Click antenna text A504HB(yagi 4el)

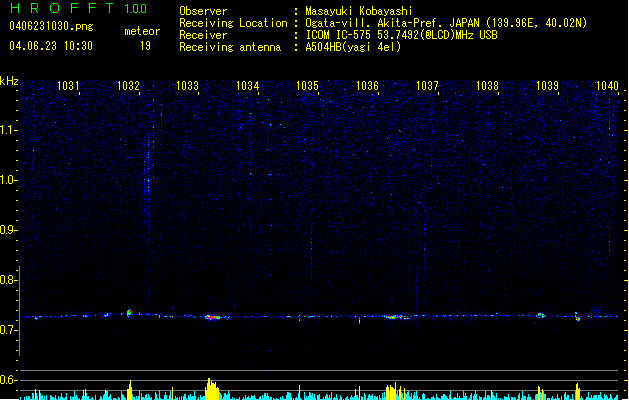click(x=353, y=47)
